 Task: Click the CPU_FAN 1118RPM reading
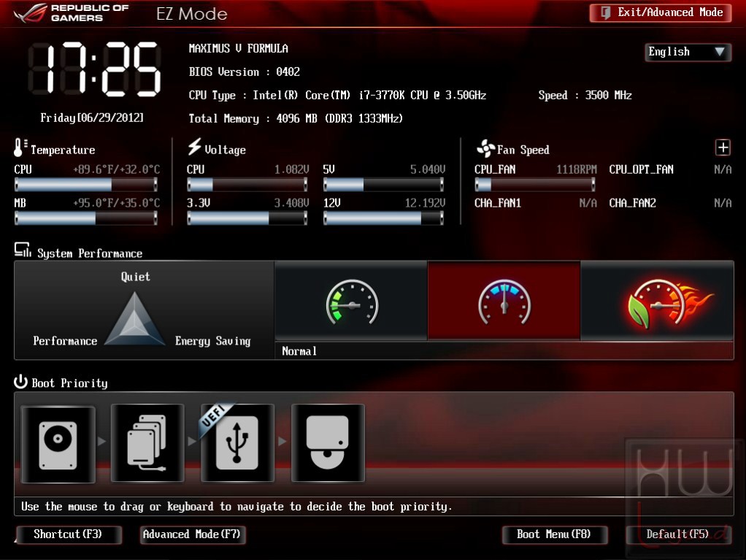click(577, 169)
